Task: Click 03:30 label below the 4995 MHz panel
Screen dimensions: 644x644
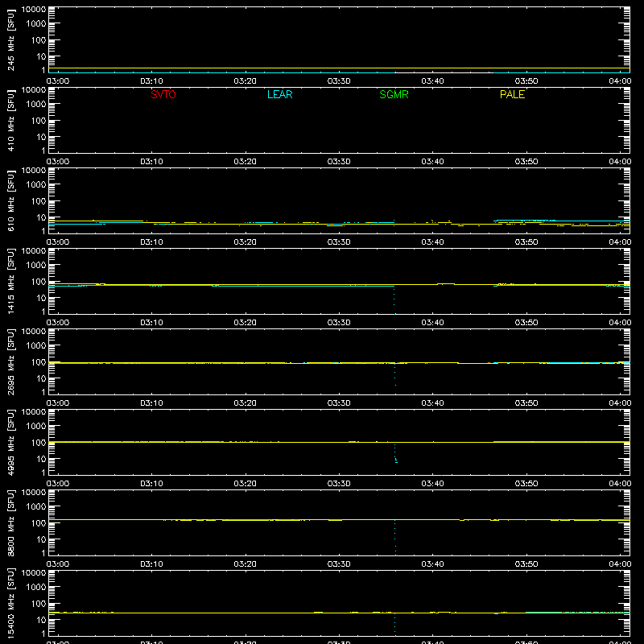Action: coord(339,484)
